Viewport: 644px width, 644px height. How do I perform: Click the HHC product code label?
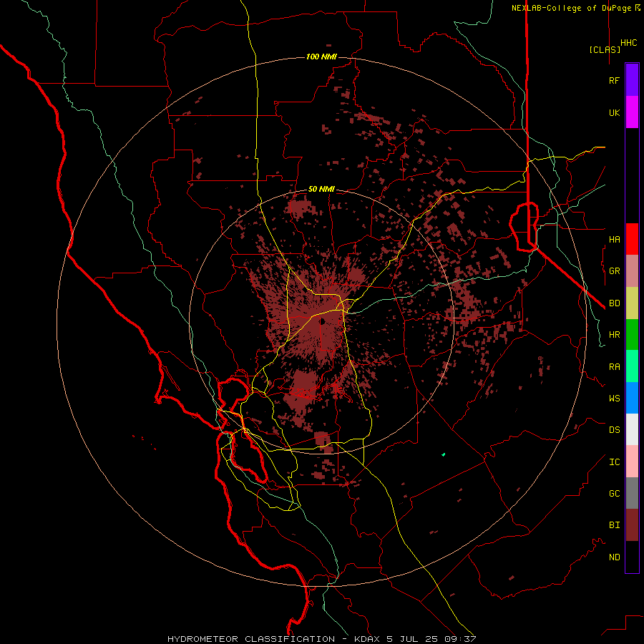pyautogui.click(x=628, y=43)
